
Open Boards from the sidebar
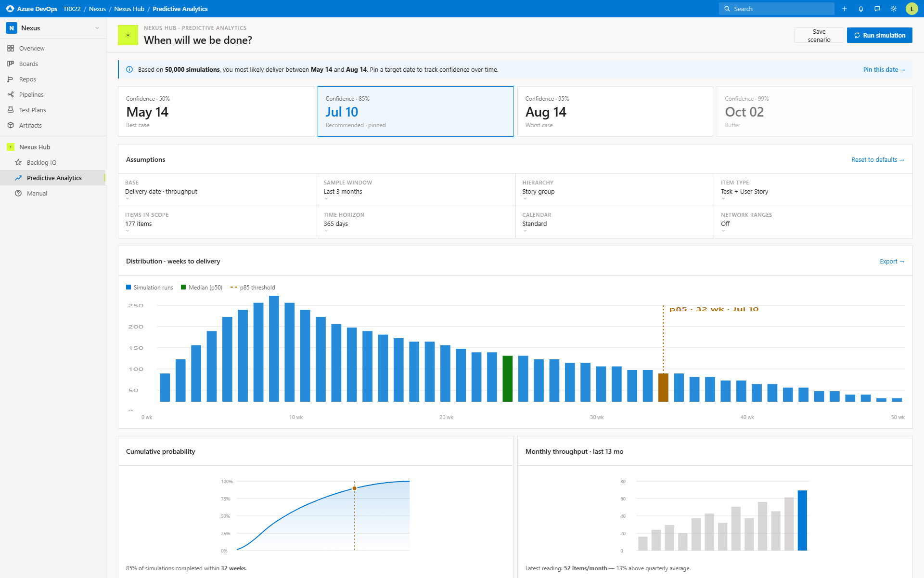(x=28, y=63)
